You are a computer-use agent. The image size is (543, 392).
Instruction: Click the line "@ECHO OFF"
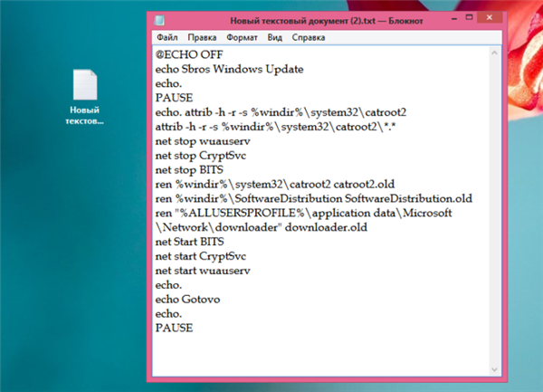tap(189, 54)
